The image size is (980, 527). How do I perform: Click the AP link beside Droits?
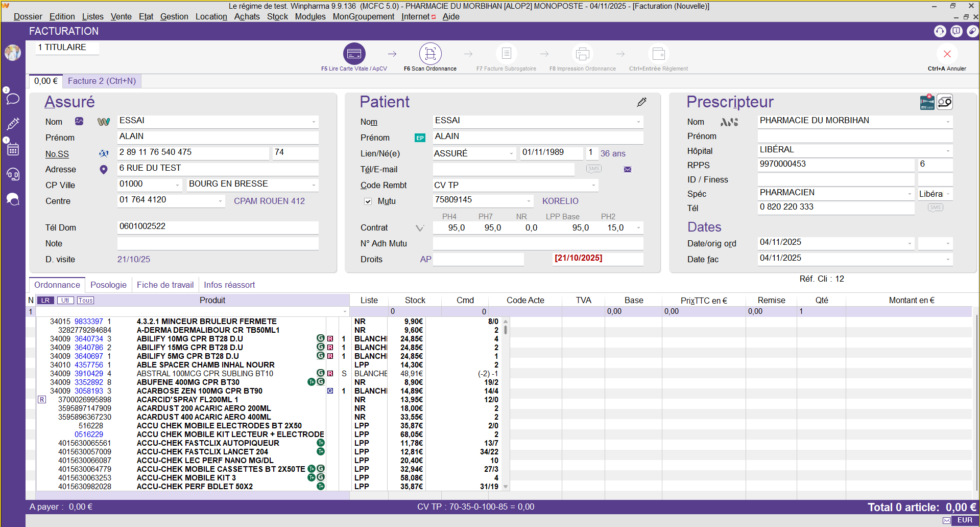click(425, 259)
